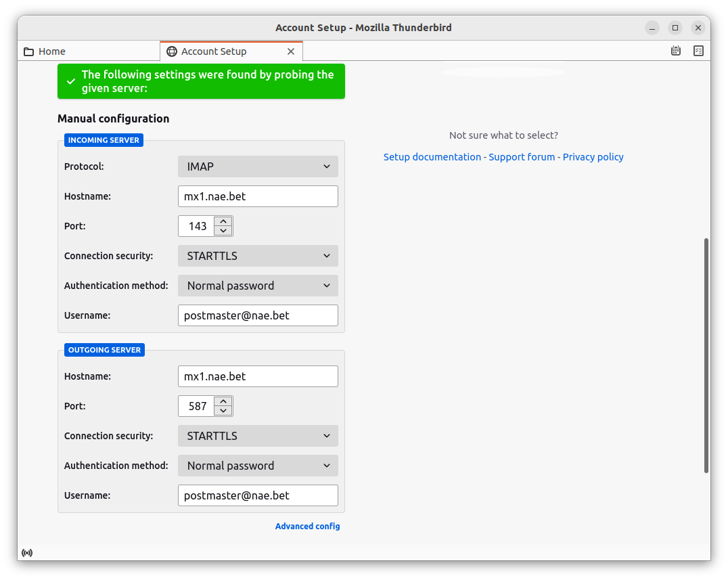This screenshot has width=728, height=580.
Task: Open the Support forum link
Action: pos(522,156)
